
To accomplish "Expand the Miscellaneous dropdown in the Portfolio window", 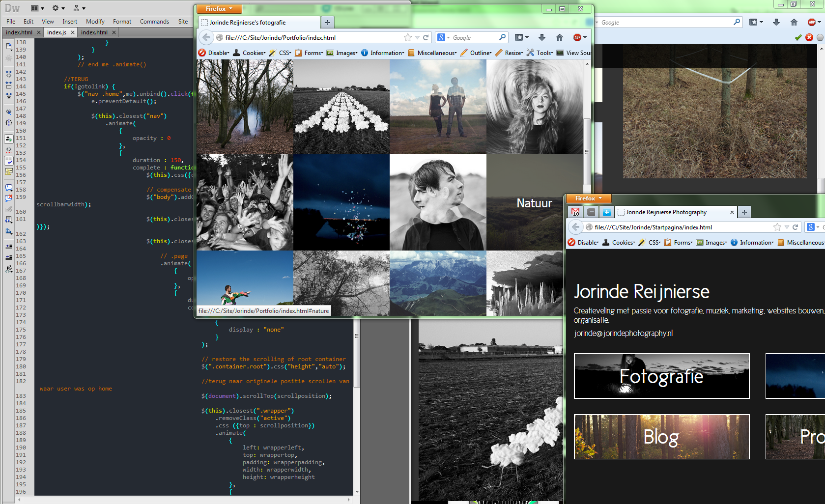I will [x=436, y=53].
